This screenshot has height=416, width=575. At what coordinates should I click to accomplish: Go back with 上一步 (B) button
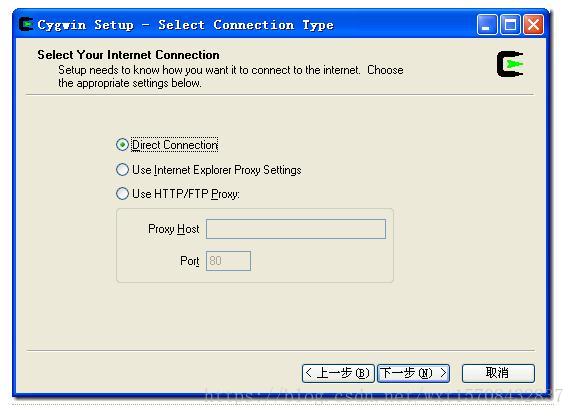pos(338,373)
